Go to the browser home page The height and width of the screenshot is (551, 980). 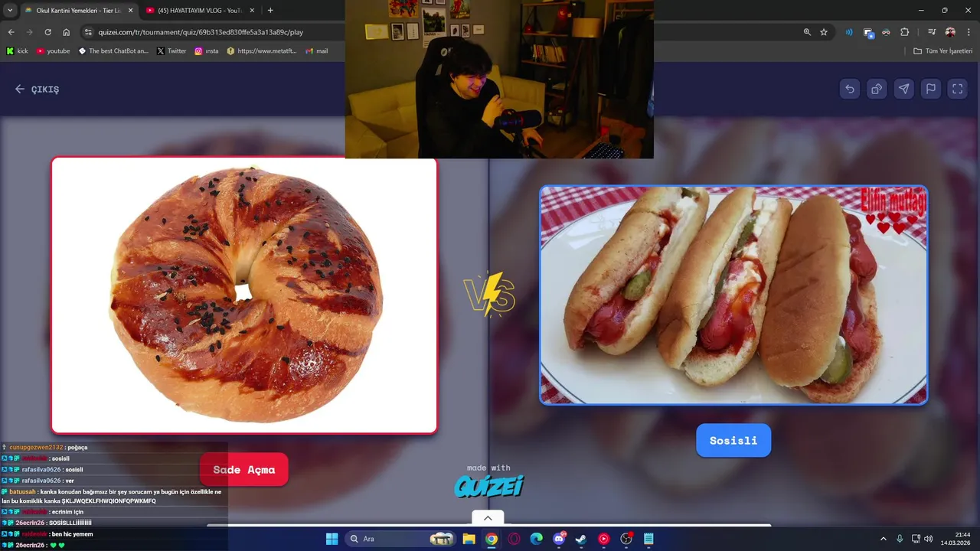click(67, 32)
